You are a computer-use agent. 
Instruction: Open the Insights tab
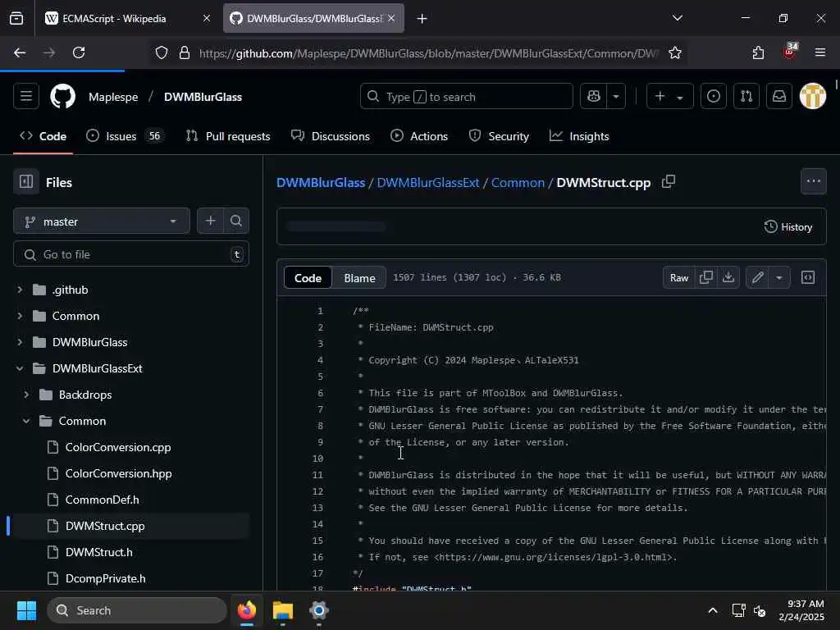point(579,136)
